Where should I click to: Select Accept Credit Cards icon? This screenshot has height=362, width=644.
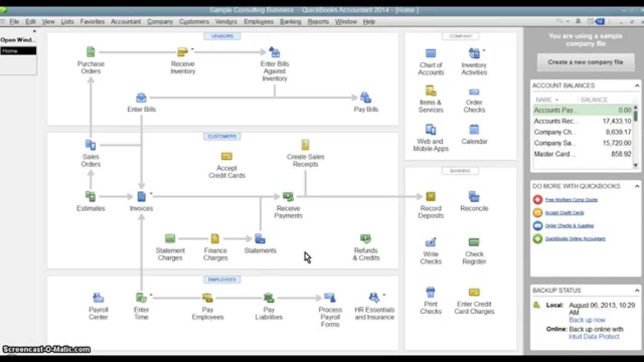(x=227, y=156)
